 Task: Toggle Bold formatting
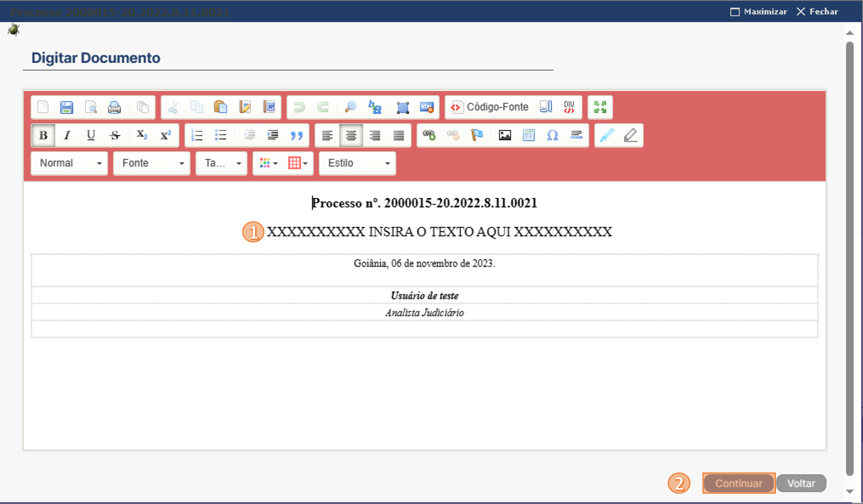click(43, 135)
